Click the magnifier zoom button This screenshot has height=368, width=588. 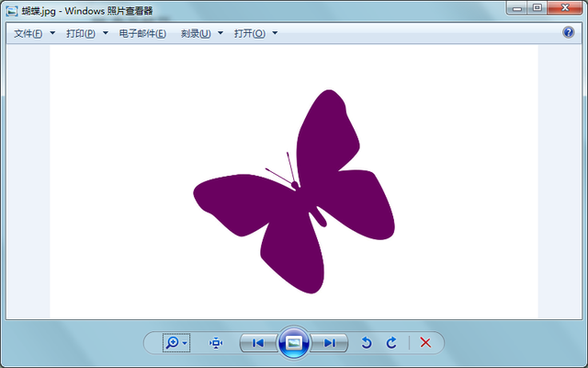click(173, 342)
